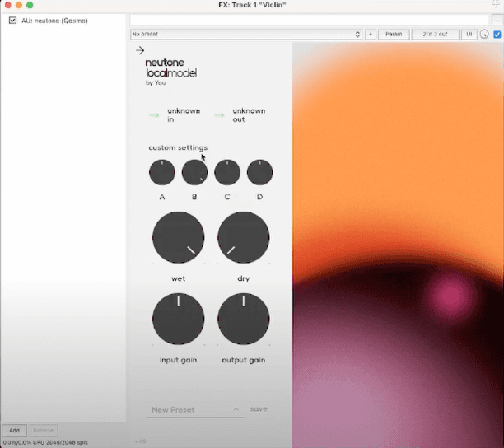Viewport: 504px width, 448px height.
Task: Adjust custom settings knob C
Action: 227,172
